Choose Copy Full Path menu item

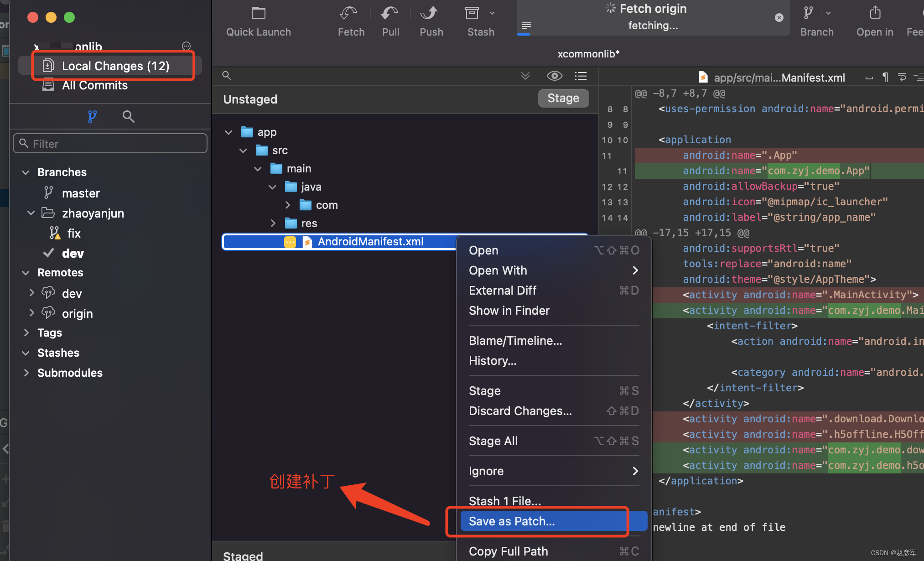pos(554,551)
